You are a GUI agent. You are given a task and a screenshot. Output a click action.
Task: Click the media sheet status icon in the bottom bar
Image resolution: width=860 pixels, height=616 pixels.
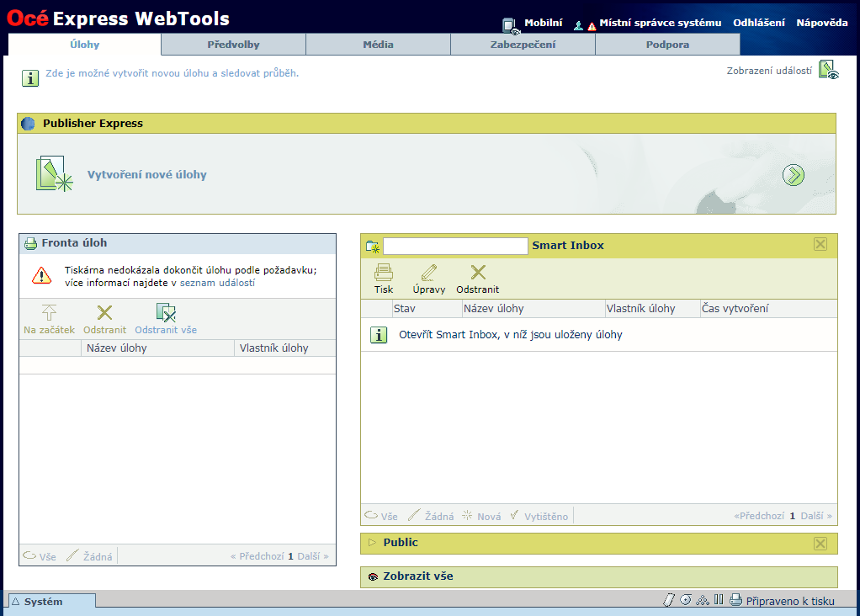point(669,600)
